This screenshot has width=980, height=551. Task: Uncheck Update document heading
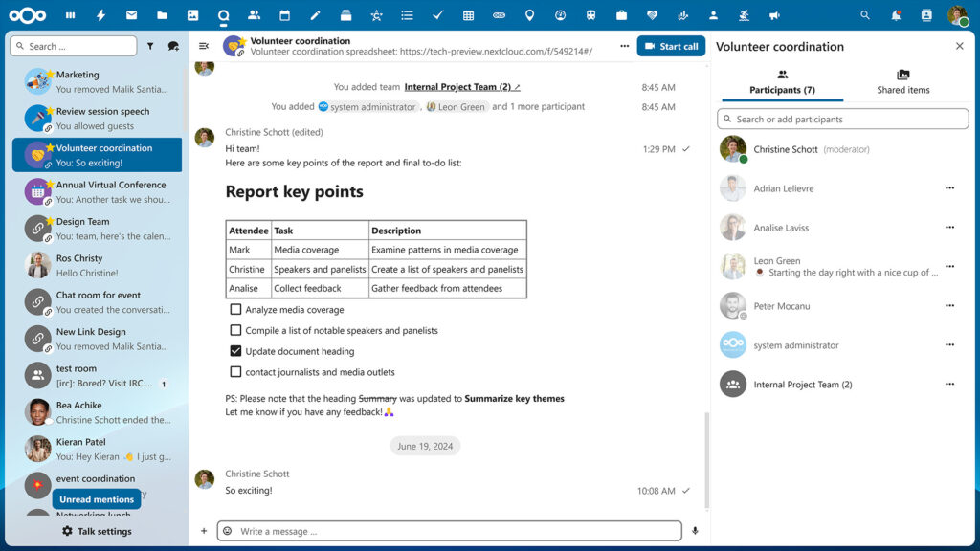coord(234,351)
